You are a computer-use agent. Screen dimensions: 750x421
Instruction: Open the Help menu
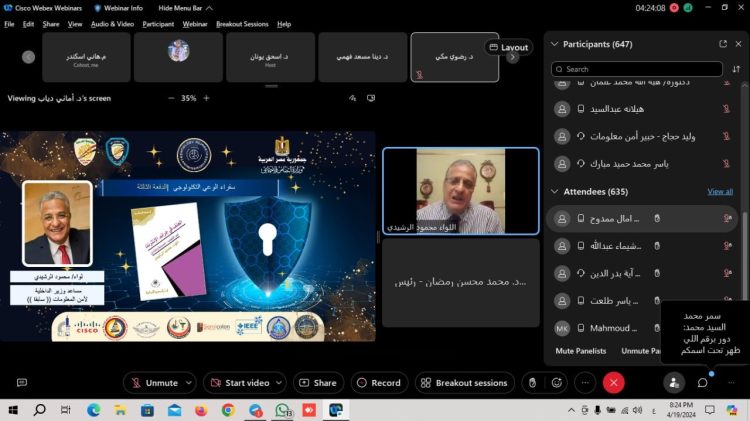pos(284,24)
